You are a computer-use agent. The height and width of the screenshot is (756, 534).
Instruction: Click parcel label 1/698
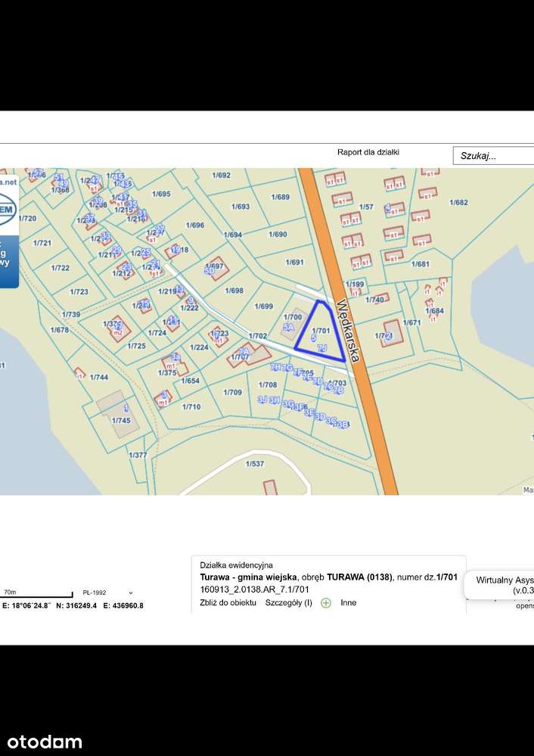pos(234,291)
